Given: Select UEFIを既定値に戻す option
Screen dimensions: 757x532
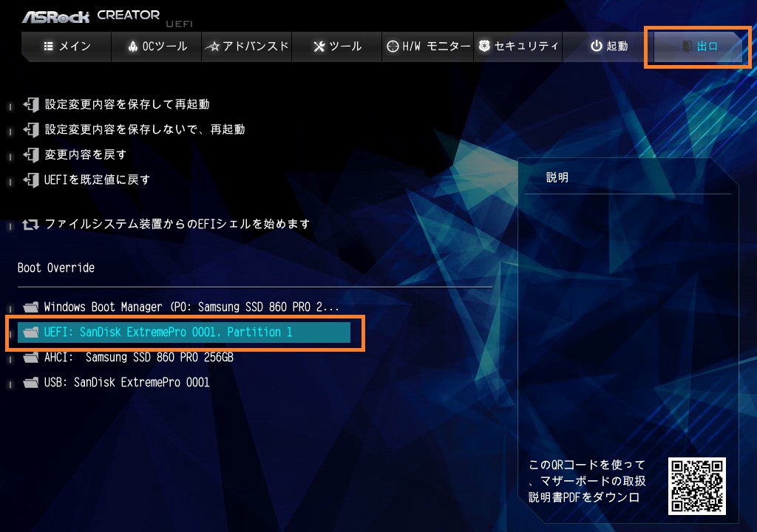Looking at the screenshot, I should pyautogui.click(x=97, y=180).
